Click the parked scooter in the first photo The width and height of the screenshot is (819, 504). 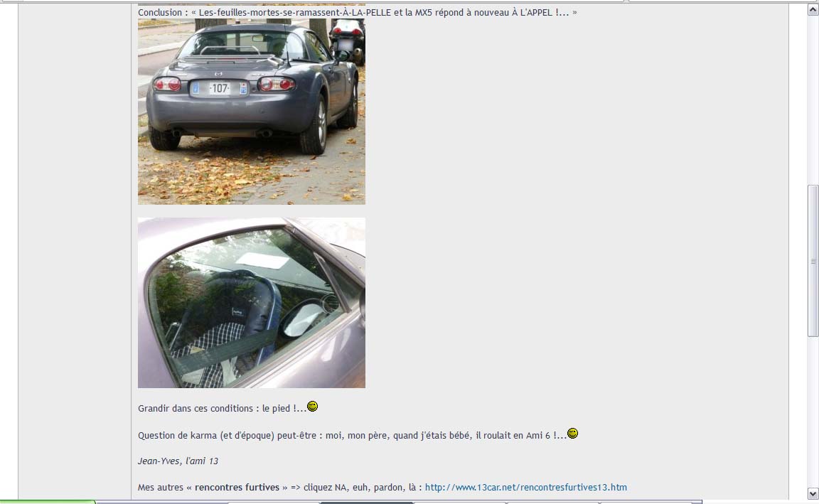point(348,39)
